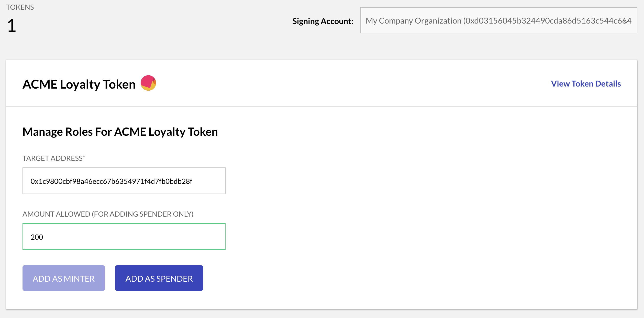Click the Manage Roles For ACME Loyalty Token heading
This screenshot has width=644, height=318.
coord(120,132)
